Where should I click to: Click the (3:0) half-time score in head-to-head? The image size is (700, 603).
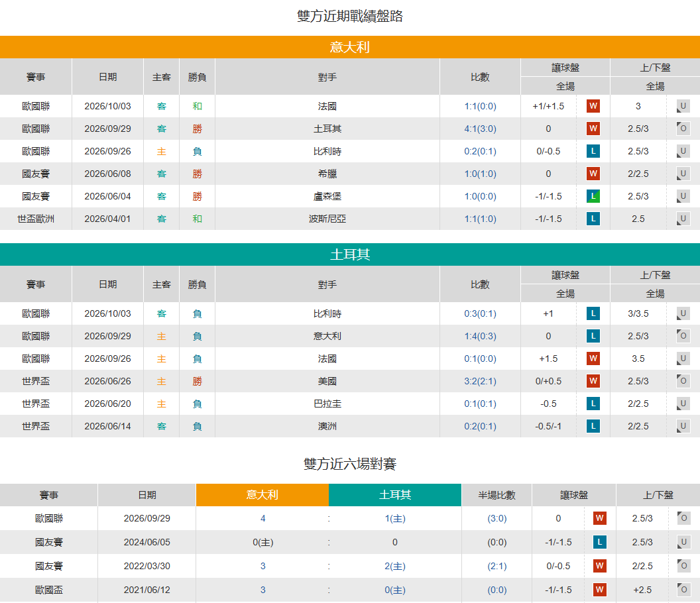click(x=497, y=518)
